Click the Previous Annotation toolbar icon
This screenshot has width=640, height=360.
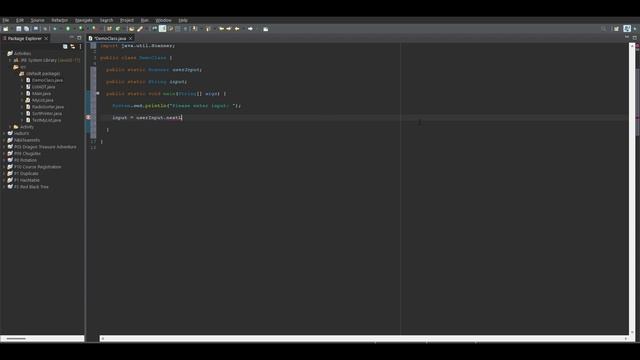pos(208,29)
